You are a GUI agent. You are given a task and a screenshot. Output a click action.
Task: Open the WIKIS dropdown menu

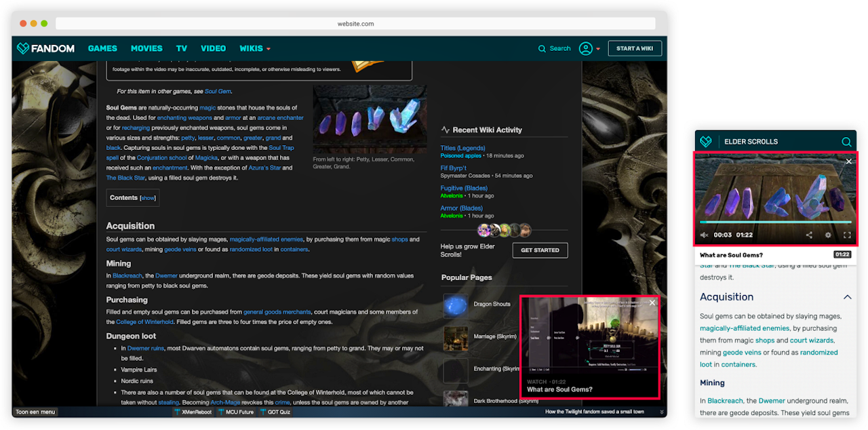255,49
